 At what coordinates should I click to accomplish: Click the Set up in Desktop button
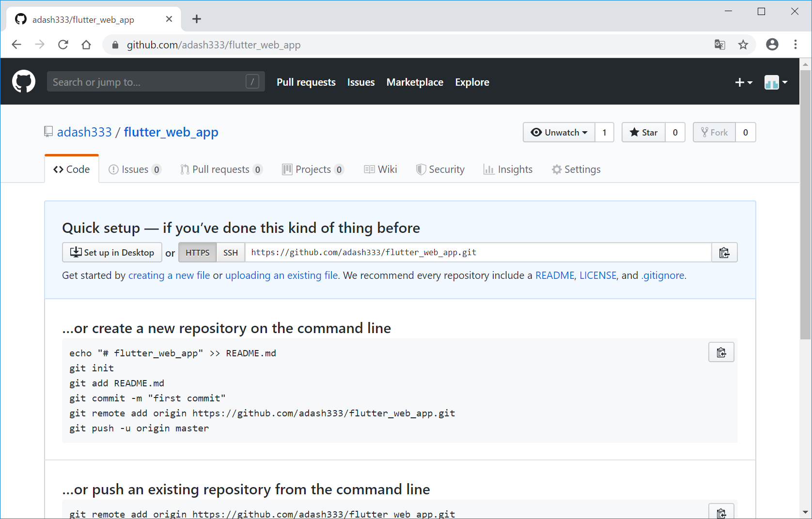[112, 253]
